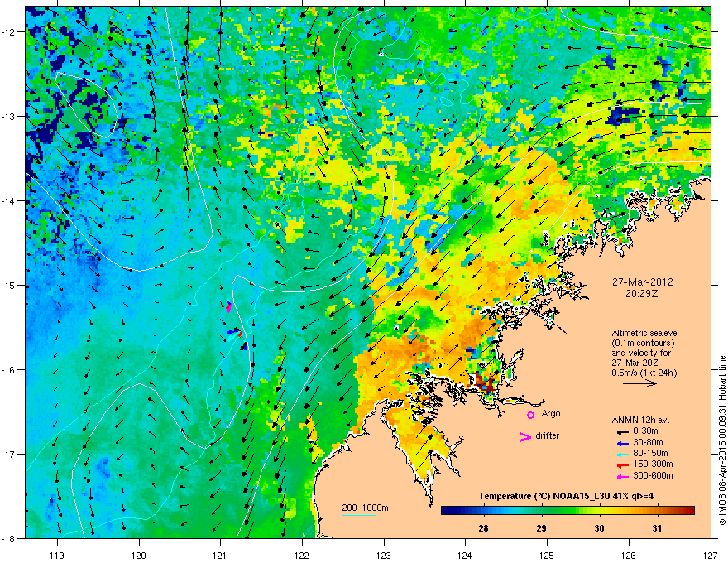
Task: Click the latitude axis label '-12'
Action: click(9, 32)
